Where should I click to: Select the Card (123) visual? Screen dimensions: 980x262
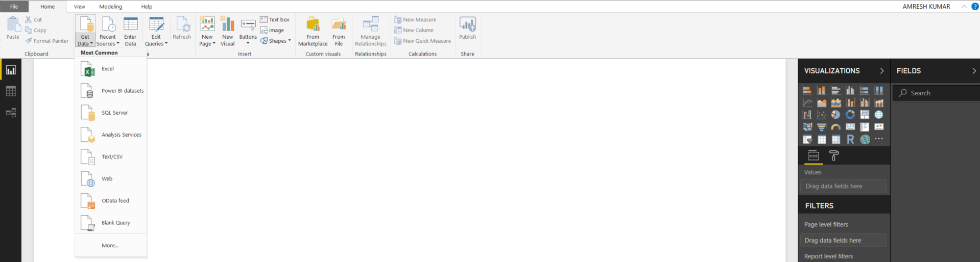(x=850, y=127)
